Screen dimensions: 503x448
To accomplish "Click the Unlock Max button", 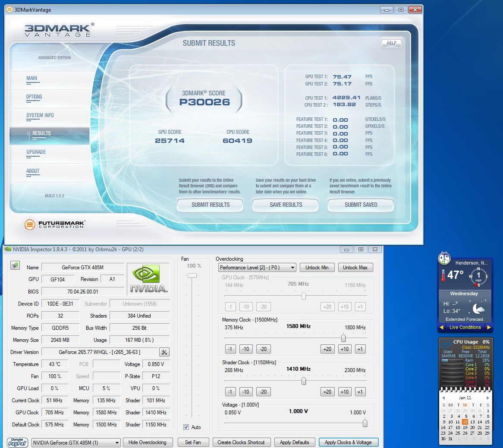I will pyautogui.click(x=355, y=268).
